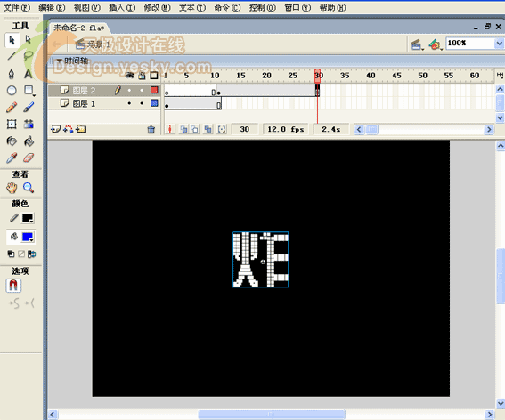505x420 pixels.
Task: Toggle Onion Skin Outlines
Action: 195,129
